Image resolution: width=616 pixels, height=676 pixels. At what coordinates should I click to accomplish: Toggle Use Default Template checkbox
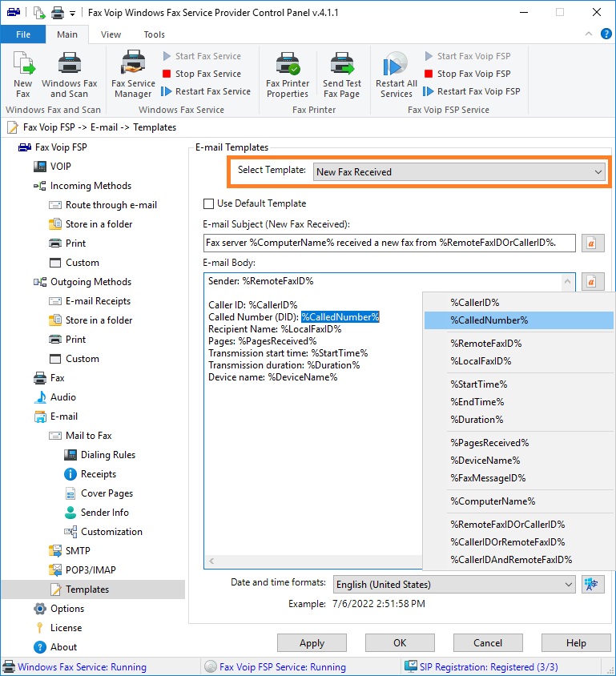[208, 203]
